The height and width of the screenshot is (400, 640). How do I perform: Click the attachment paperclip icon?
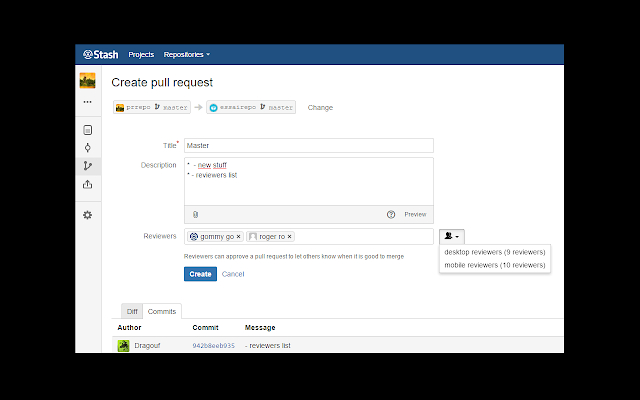[195, 214]
